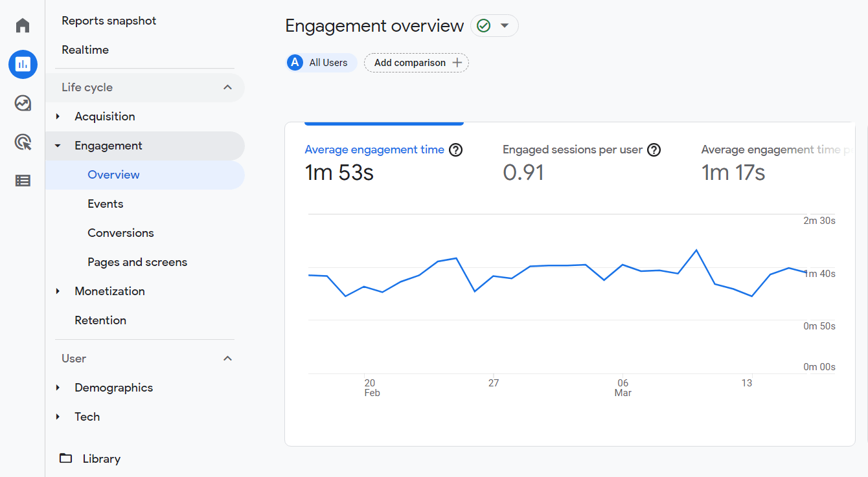Screen dimensions: 868x477
Task: Open the Home page from the left rail
Action: (22, 25)
